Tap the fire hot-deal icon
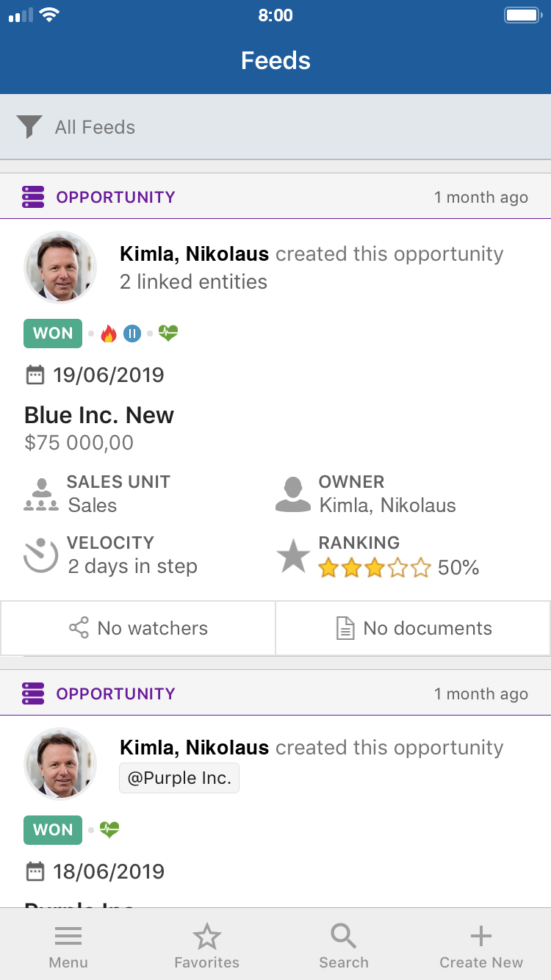551x980 pixels. [x=109, y=334]
